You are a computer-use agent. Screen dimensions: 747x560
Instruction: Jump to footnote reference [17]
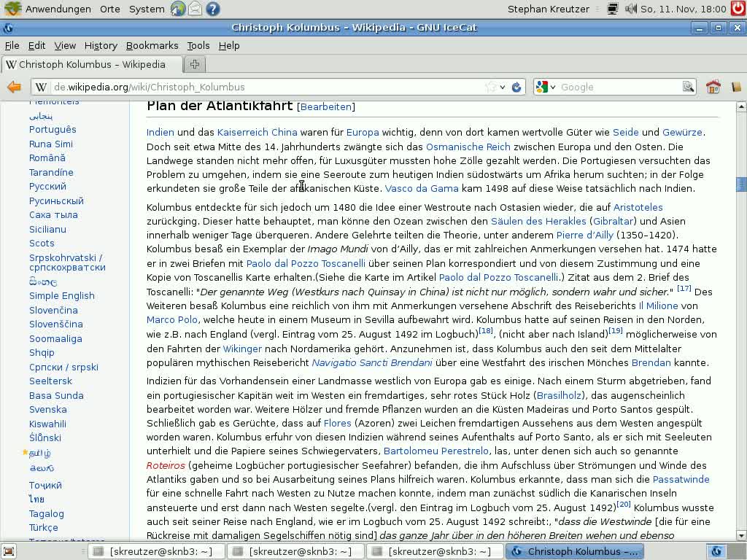click(x=684, y=288)
